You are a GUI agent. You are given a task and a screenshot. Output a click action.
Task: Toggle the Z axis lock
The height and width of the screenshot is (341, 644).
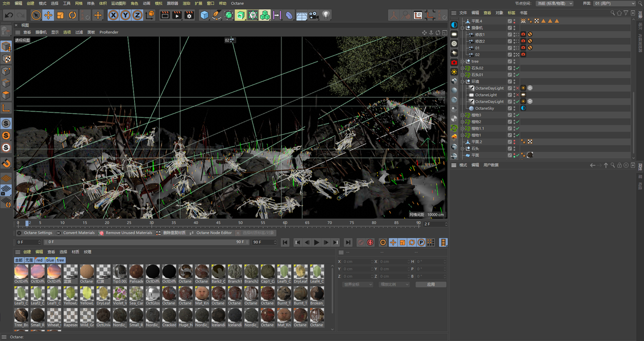click(137, 15)
